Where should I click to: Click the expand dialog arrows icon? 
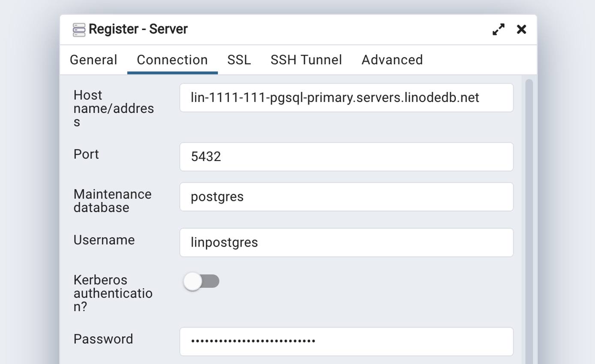point(498,30)
